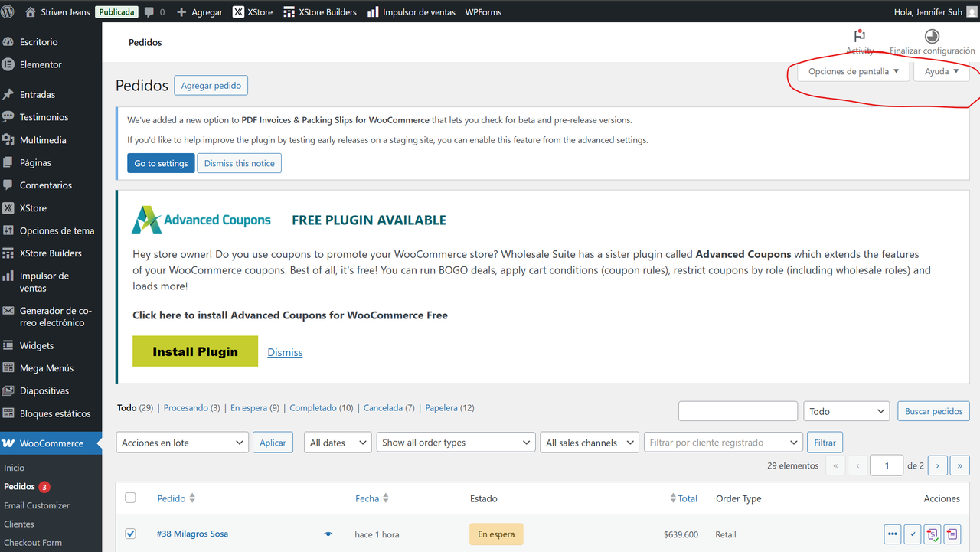Go to next orders page arrow
Screen dimensions: 980x552
tap(938, 465)
